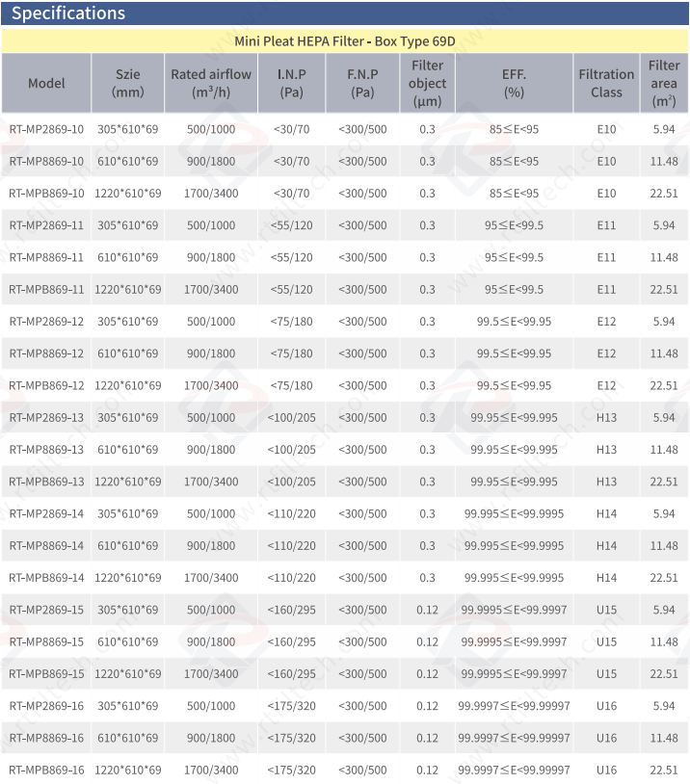Click the Rated airflow column header
This screenshot has width=690, height=784.
coord(210,83)
